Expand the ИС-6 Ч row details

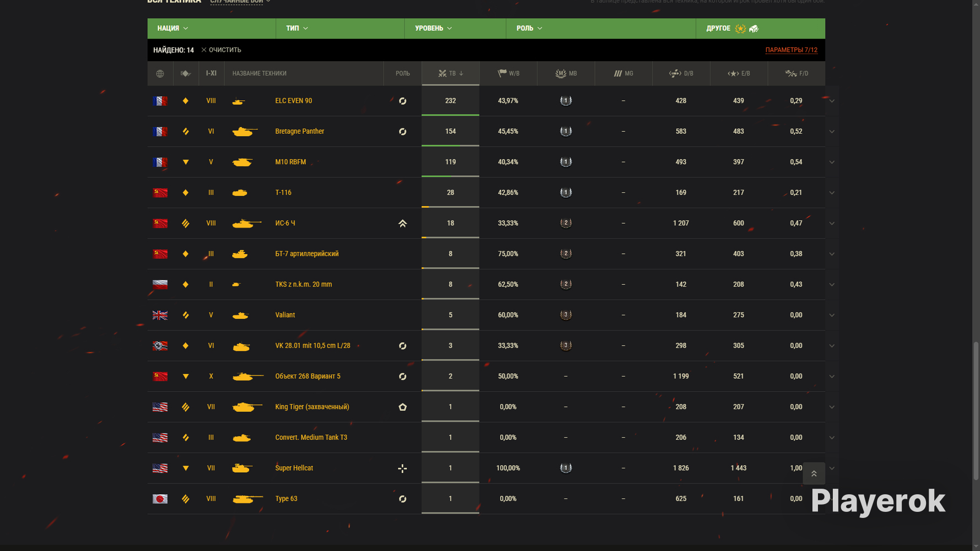point(832,223)
